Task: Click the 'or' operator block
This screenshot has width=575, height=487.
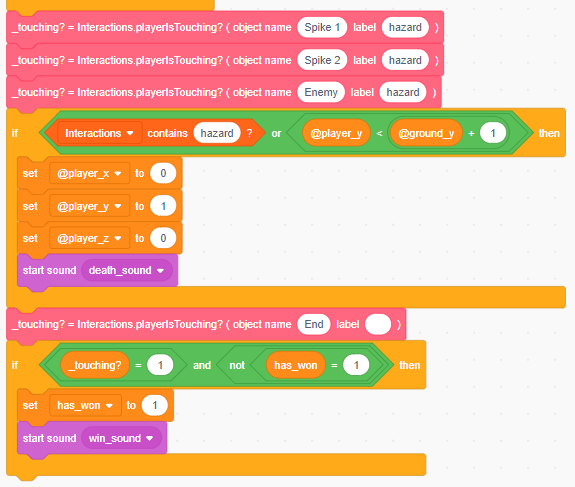Action: pos(276,133)
